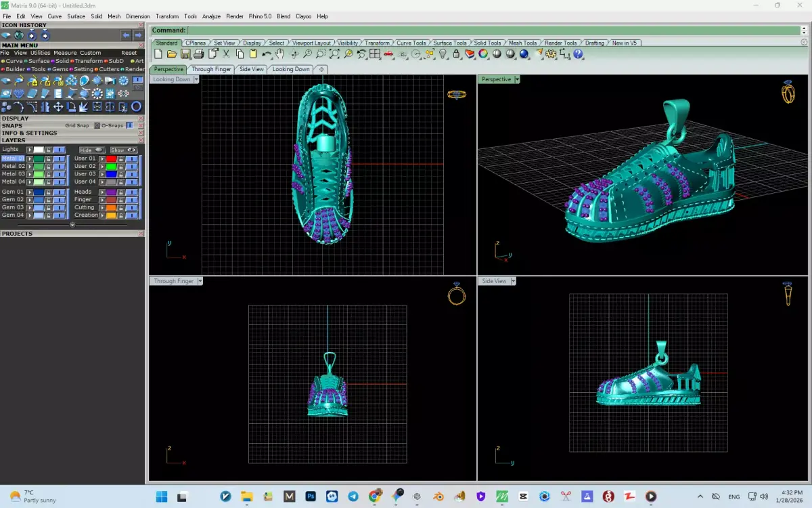Image resolution: width=812 pixels, height=508 pixels.
Task: Expand the layers panel bottom arrow
Action: (72, 225)
